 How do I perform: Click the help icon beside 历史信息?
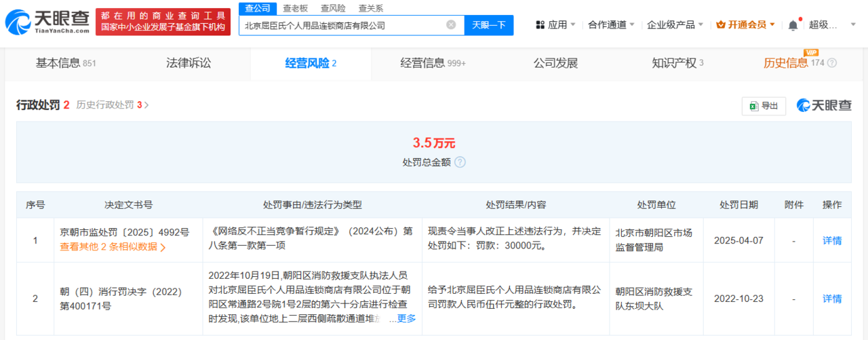point(832,63)
